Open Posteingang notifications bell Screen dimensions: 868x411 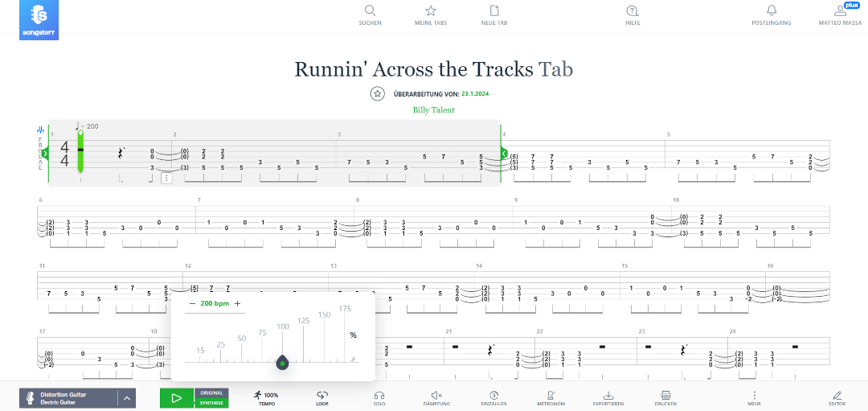(772, 11)
